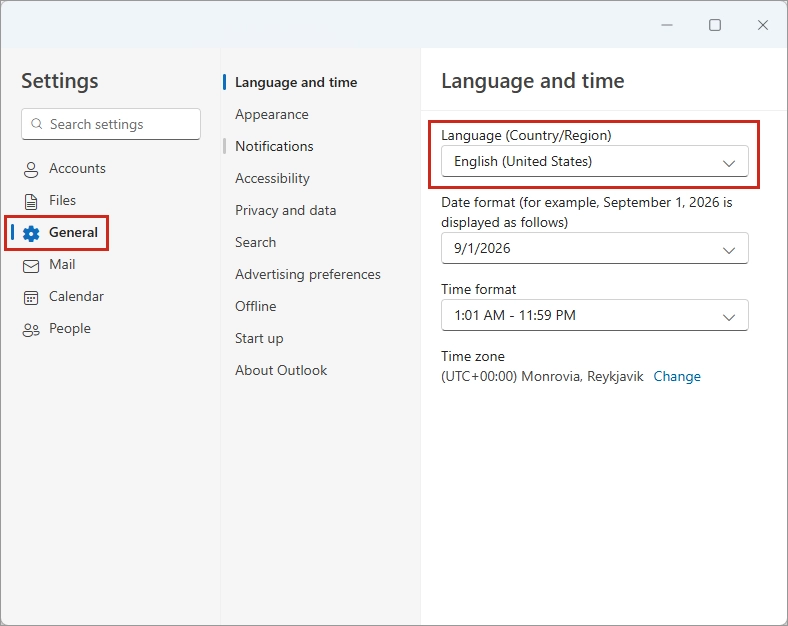Click the Change time zone link

677,377
